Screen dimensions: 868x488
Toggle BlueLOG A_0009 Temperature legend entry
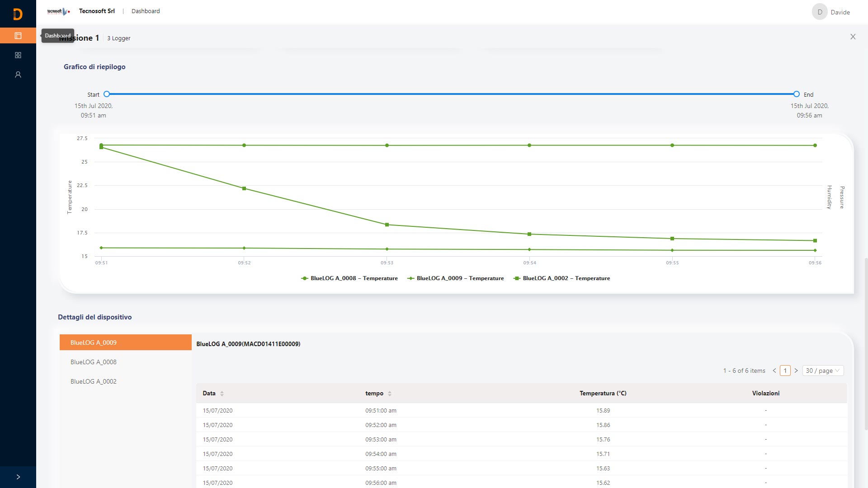[x=456, y=278]
